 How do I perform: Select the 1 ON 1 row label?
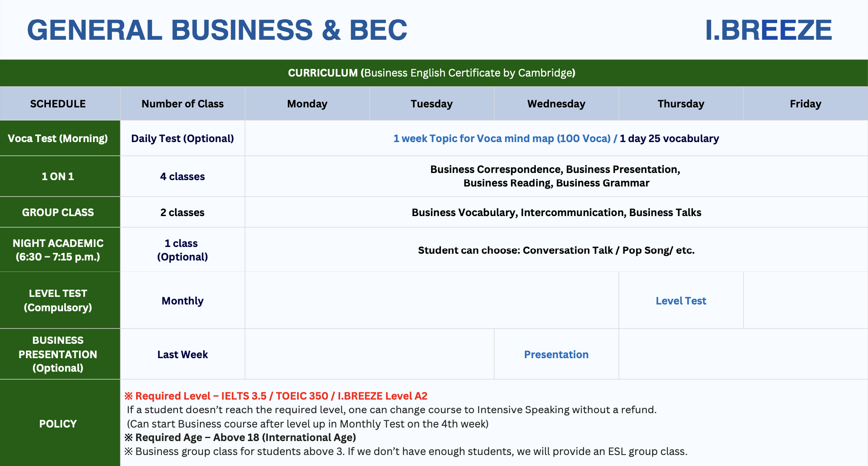[x=58, y=176]
